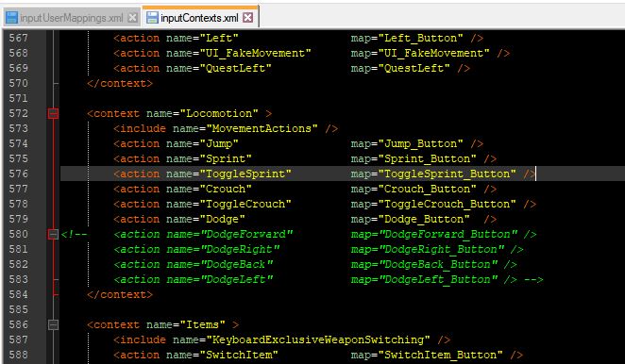The image size is (625, 364).
Task: Click the "ToggleSprint_Button" map value
Action: coord(447,174)
